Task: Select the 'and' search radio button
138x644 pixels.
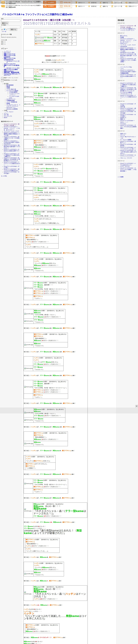Action: (x=5, y=29)
